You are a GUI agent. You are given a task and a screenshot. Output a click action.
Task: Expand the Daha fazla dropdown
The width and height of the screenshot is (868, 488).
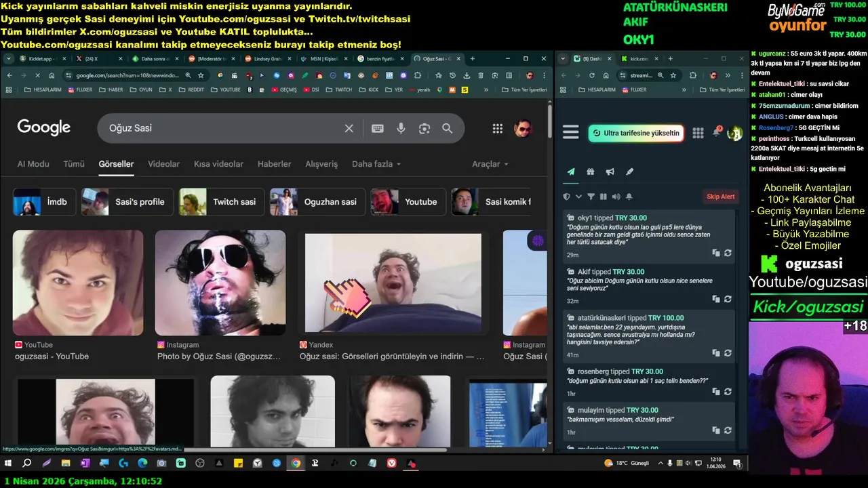376,164
